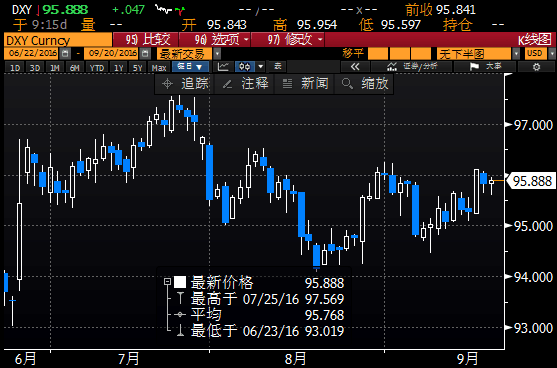Show 大事 events flag
The width and height of the screenshot is (557, 368).
485,67
